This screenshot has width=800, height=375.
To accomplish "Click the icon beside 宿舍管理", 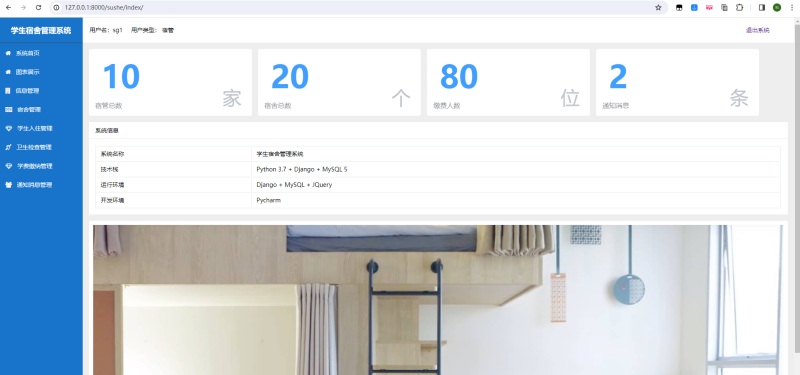I will pos(9,109).
